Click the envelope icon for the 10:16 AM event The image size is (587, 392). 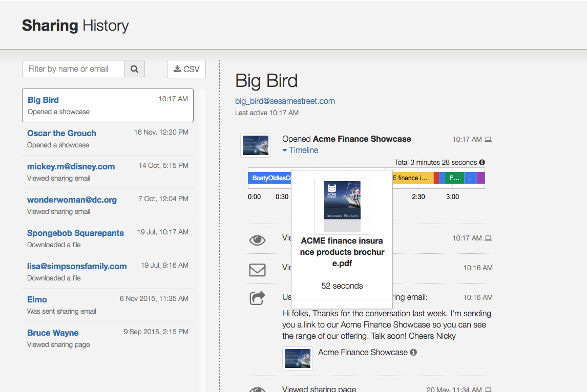[257, 270]
